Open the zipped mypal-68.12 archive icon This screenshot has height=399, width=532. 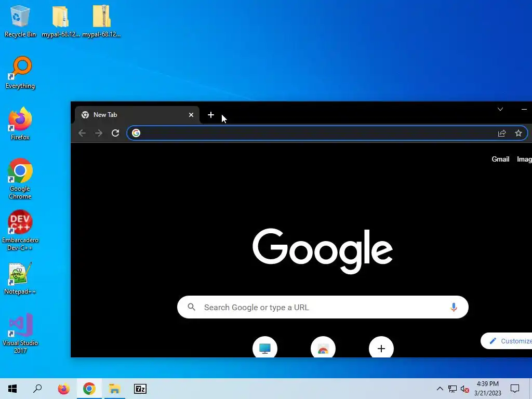click(x=101, y=21)
